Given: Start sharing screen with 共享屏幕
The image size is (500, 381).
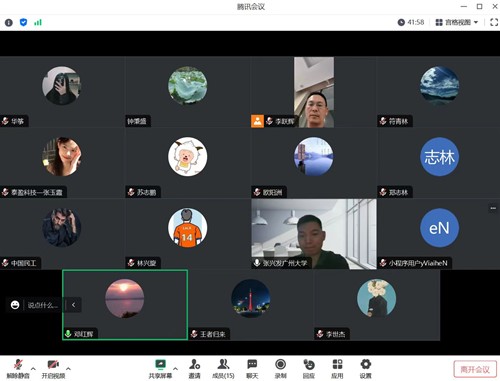Looking at the screenshot, I should pyautogui.click(x=160, y=369).
